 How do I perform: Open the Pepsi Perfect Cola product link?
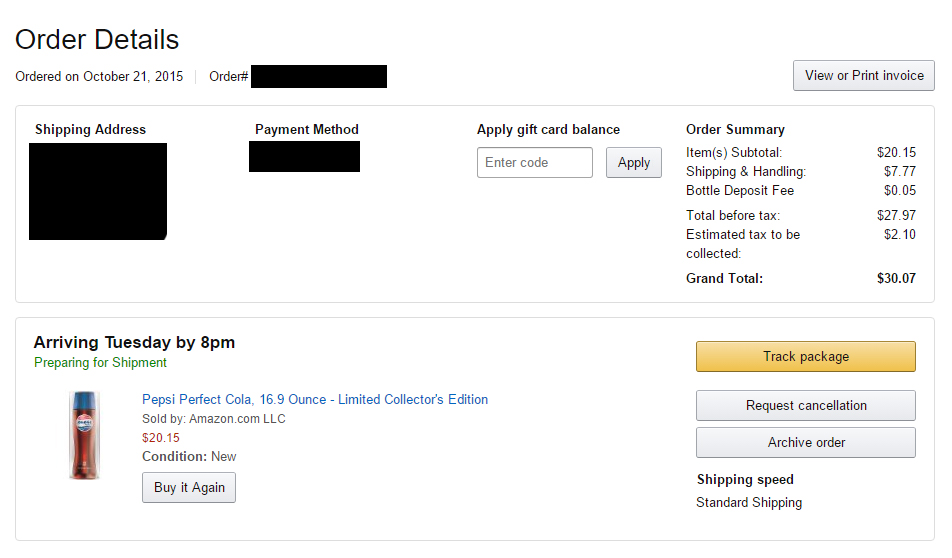[315, 400]
